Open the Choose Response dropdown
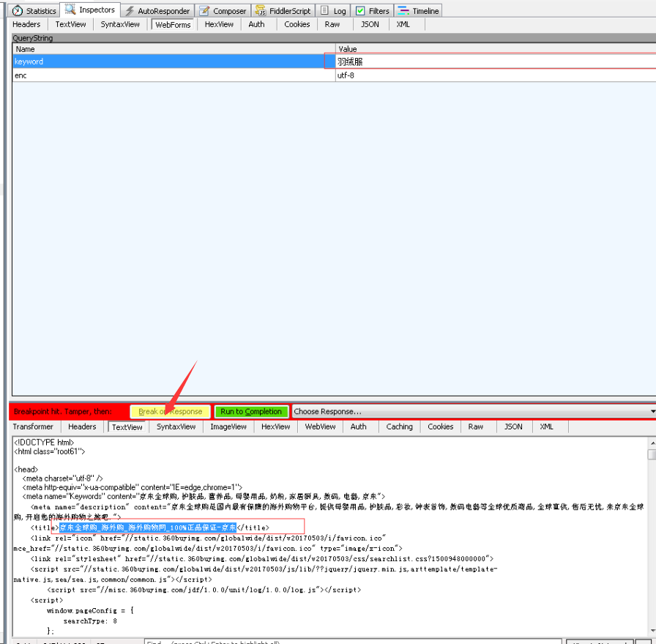The image size is (656, 644). point(474,412)
